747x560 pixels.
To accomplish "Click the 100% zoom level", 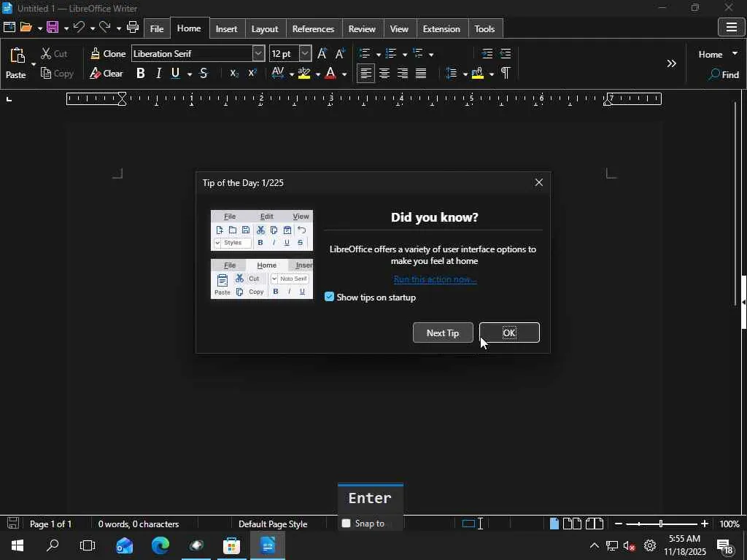I will point(729,524).
